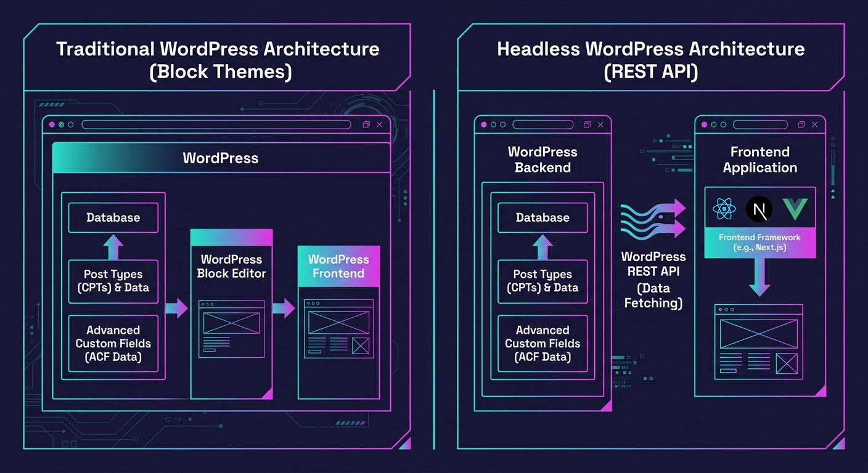Click the up arrow under Database in Traditional diagram
Image resolution: width=868 pixels, height=473 pixels.
coord(113,247)
